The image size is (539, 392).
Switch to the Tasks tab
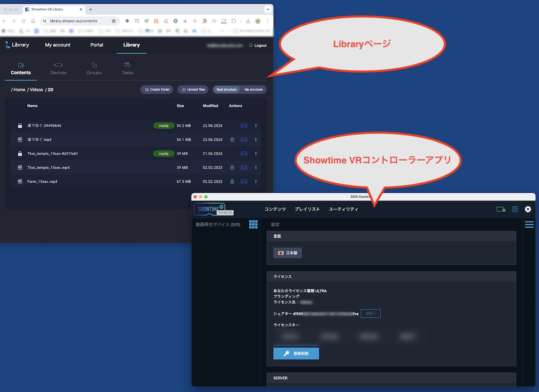pos(128,69)
